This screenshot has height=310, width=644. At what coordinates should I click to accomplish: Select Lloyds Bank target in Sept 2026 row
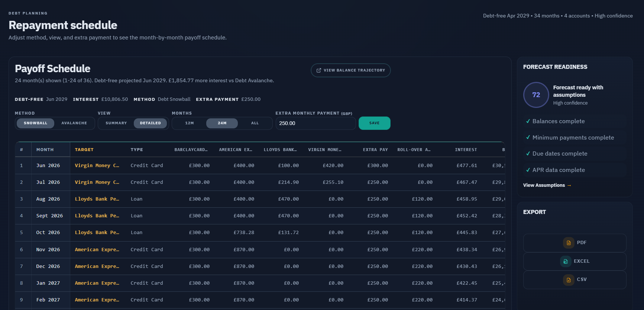click(97, 216)
